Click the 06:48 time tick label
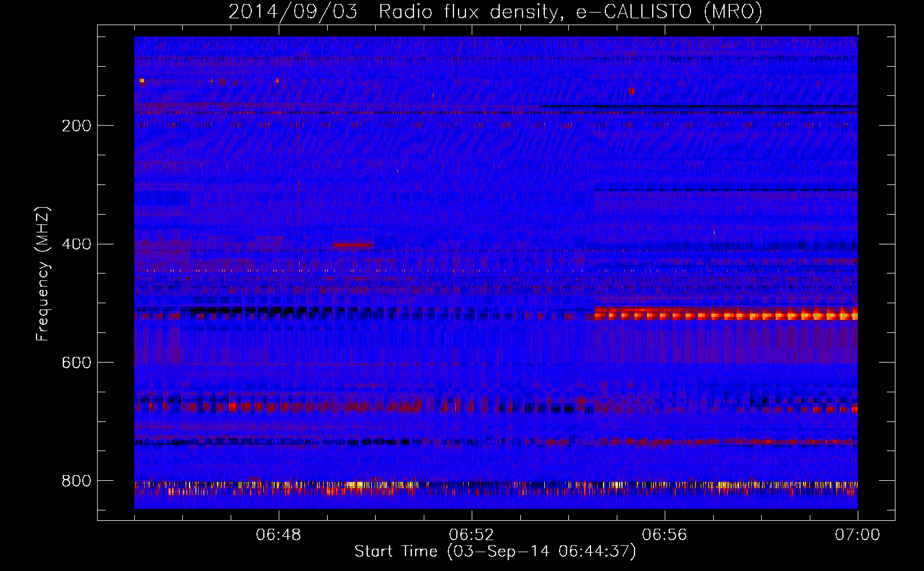Screen dimensions: 924x571 pos(279,535)
